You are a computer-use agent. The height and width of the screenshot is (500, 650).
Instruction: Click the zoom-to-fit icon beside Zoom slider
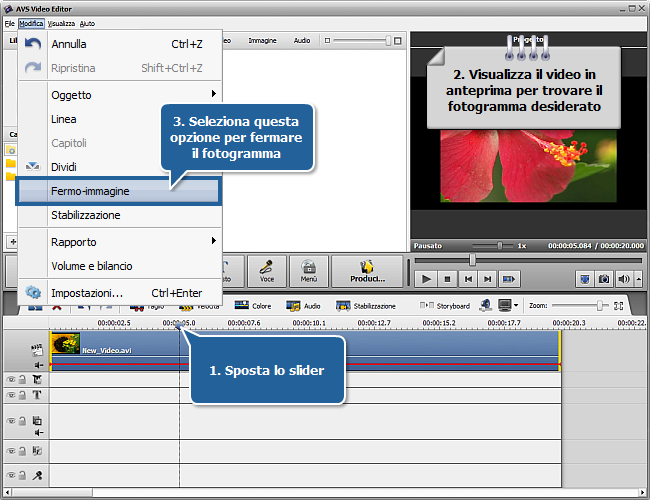pyautogui.click(x=618, y=306)
